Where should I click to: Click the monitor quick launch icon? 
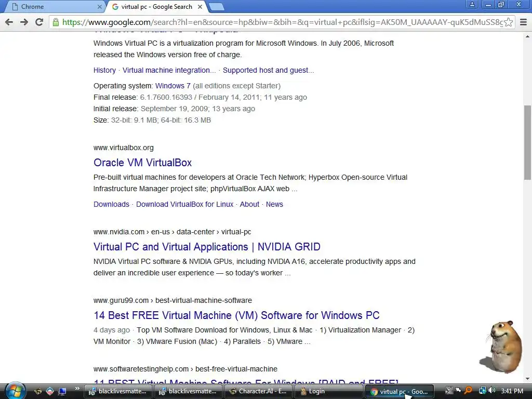[62, 391]
